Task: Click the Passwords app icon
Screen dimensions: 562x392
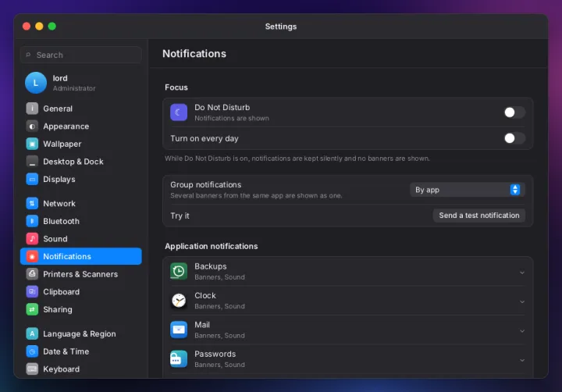Action: [179, 359]
